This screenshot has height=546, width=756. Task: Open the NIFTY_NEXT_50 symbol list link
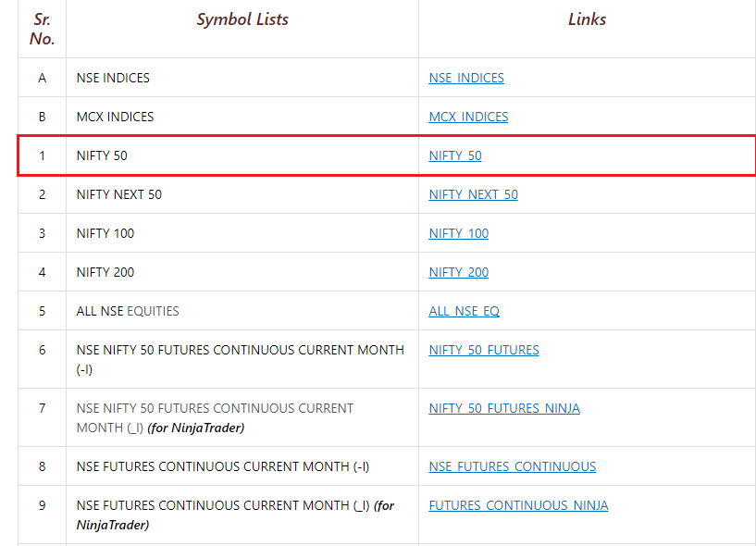click(x=473, y=194)
